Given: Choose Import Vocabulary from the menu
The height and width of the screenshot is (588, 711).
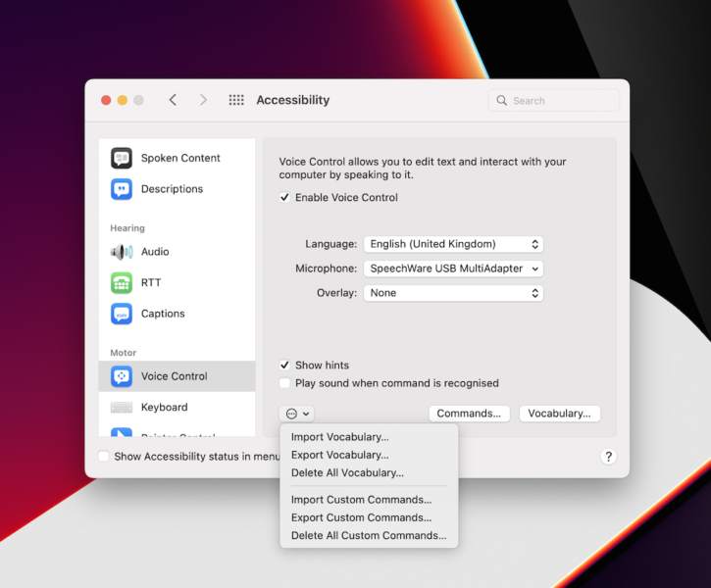Looking at the screenshot, I should 340,437.
